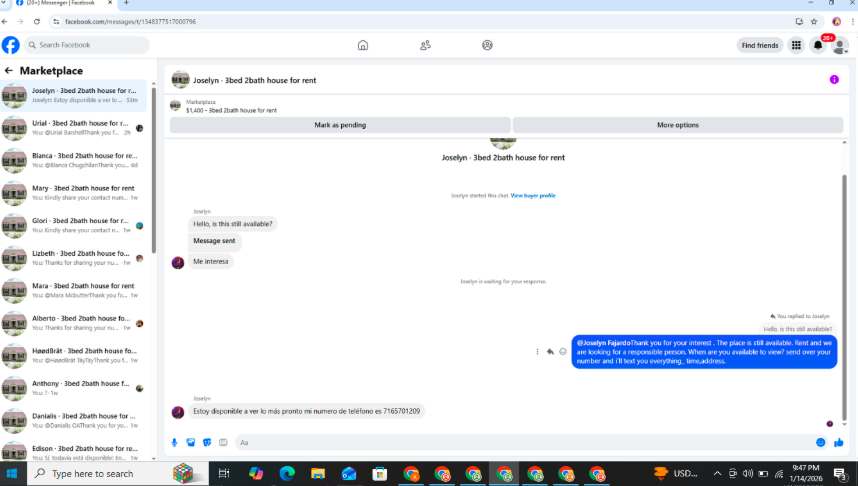
Task: Go to the Facebook Home feed icon
Action: click(363, 45)
